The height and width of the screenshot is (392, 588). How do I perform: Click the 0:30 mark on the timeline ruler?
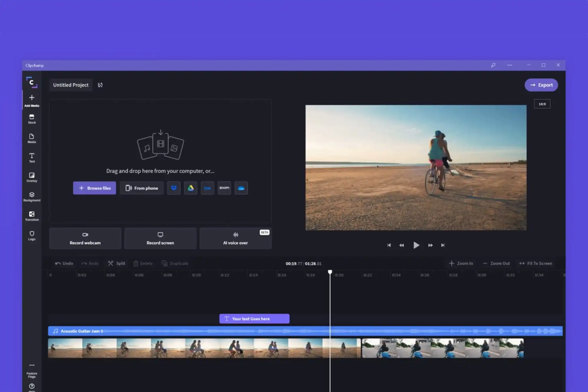tap(482, 275)
